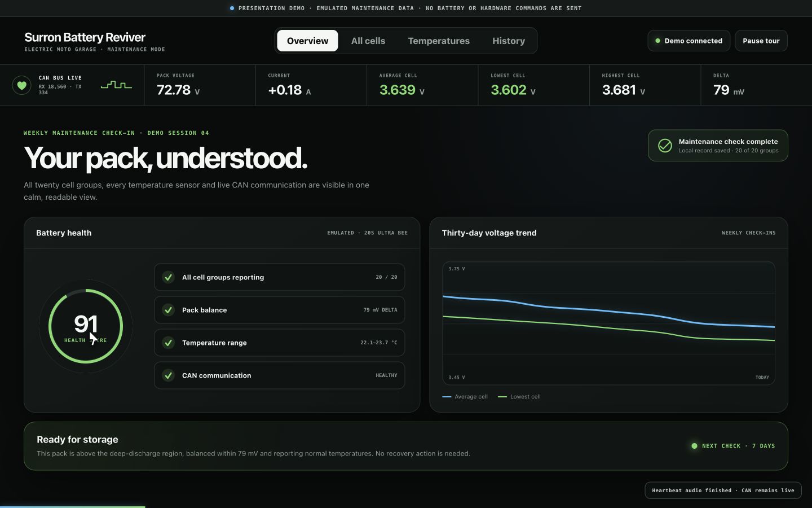Open the History tab
The width and height of the screenshot is (812, 508).
(x=509, y=41)
